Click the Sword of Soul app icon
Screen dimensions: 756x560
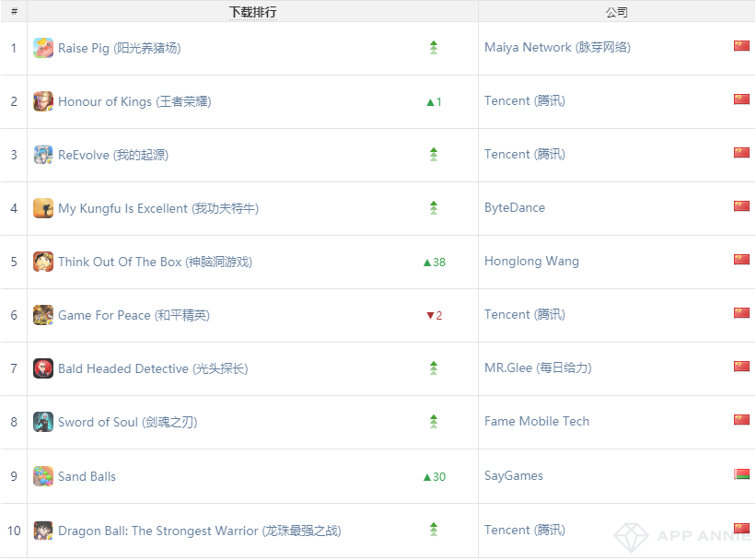point(43,423)
